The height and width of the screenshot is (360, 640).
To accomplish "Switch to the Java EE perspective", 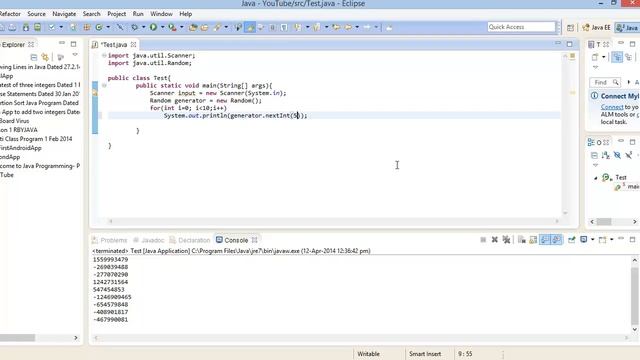I will 596,27.
